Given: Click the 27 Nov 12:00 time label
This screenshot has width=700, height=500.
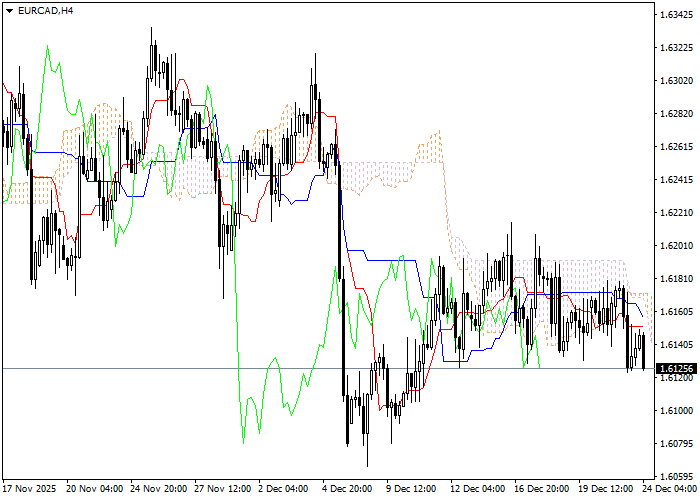Looking at the screenshot, I should [x=223, y=489].
